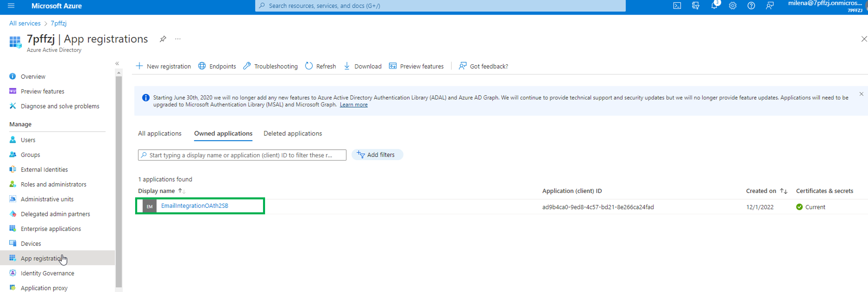Screen dimensions: 868x292
Task: Click Endpoints in the toolbar
Action: pos(217,66)
